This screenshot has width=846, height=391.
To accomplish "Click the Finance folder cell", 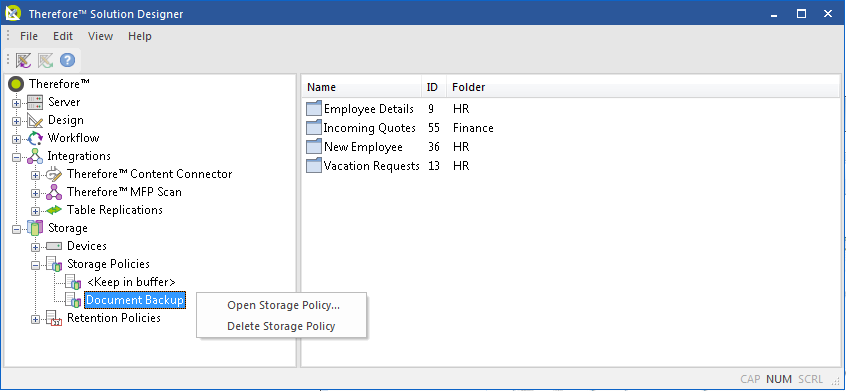I will coord(473,128).
